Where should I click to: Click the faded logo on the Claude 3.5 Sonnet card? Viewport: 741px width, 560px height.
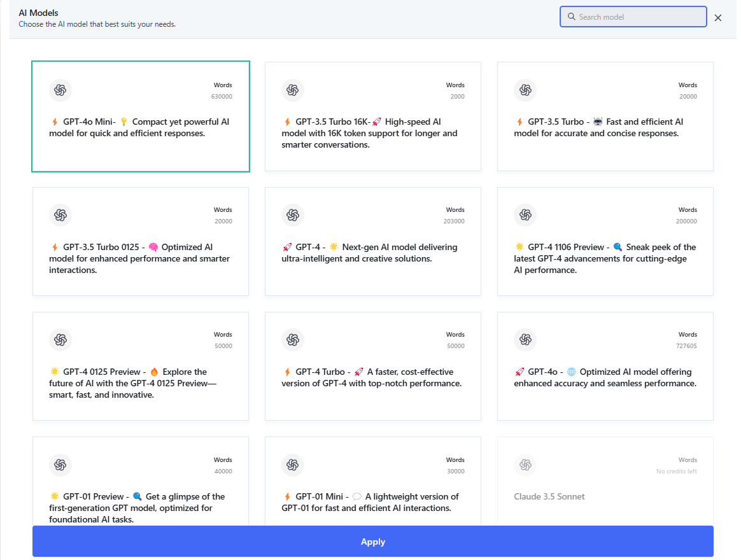525,465
